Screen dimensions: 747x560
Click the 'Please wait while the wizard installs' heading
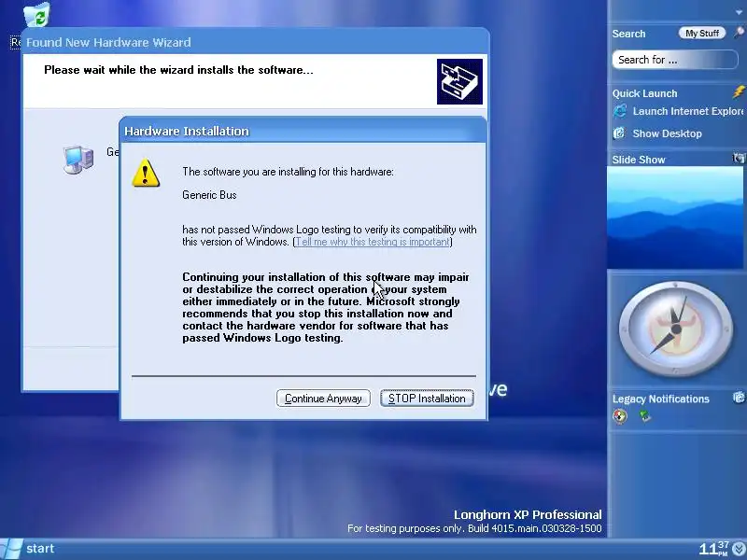point(178,70)
